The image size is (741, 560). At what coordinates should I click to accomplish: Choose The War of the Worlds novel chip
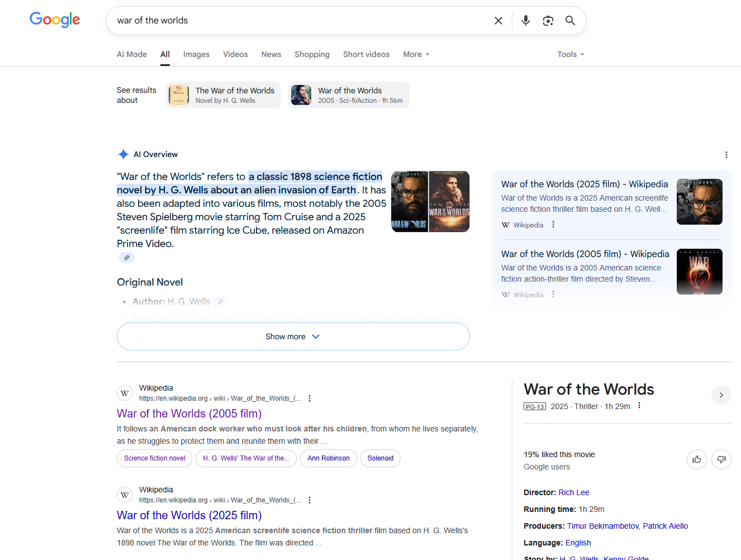[x=223, y=95]
